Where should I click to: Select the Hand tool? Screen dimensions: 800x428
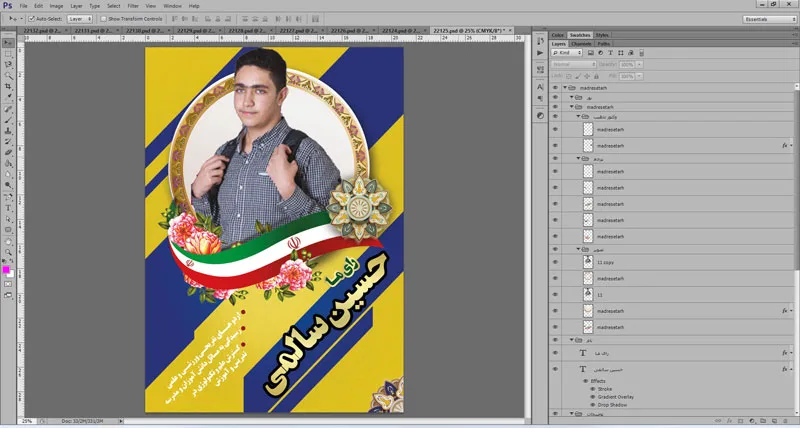(x=8, y=242)
